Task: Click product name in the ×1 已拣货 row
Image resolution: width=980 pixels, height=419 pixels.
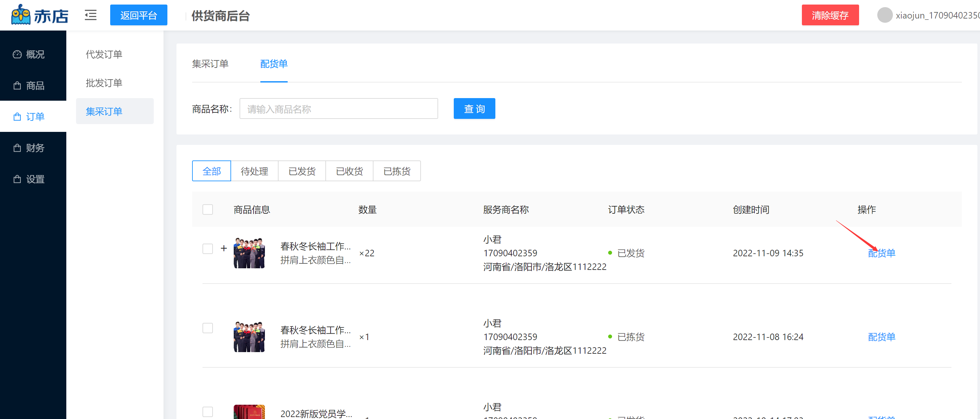Action: [315, 330]
